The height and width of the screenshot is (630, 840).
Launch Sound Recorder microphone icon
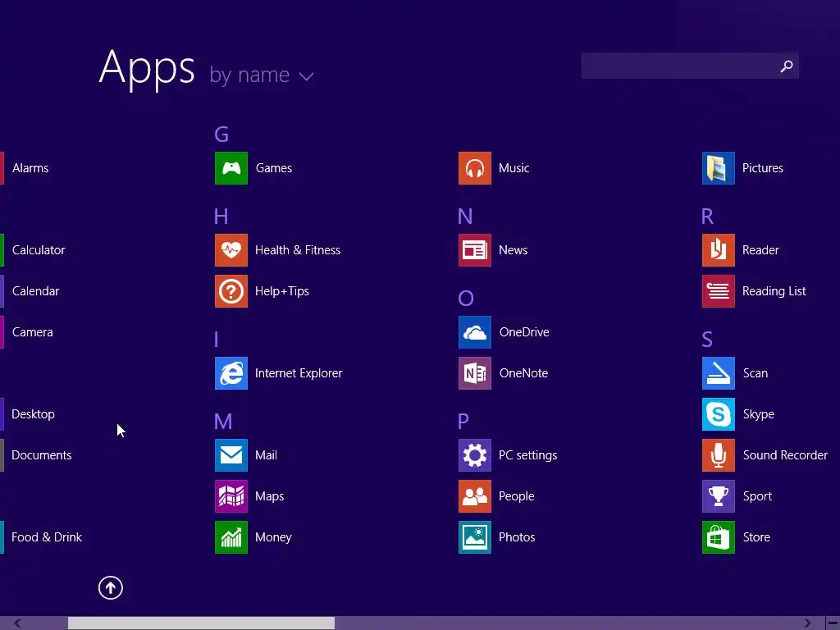pyautogui.click(x=719, y=455)
